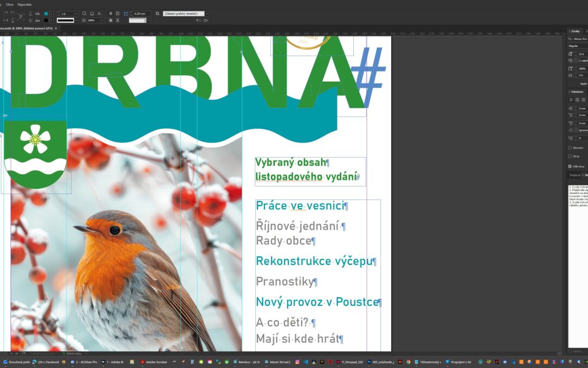The image size is (588, 368).
Task: Open the Nápověda menu
Action: [24, 4]
